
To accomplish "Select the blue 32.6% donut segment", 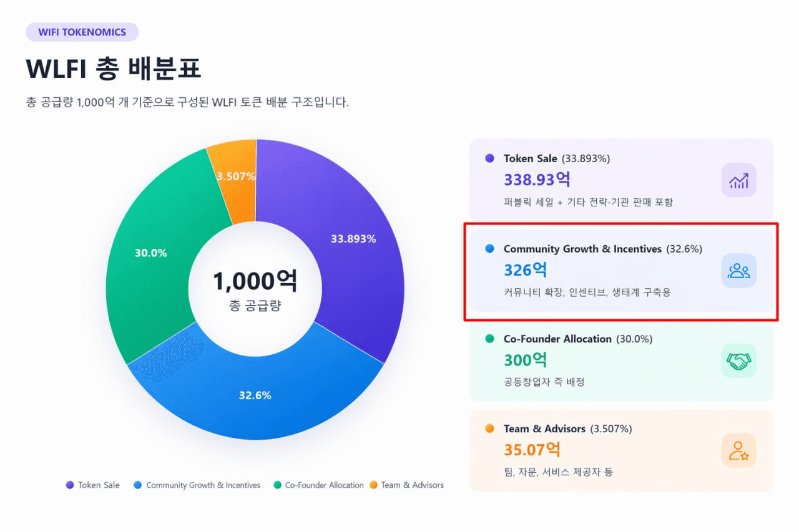I will pyautogui.click(x=255, y=395).
